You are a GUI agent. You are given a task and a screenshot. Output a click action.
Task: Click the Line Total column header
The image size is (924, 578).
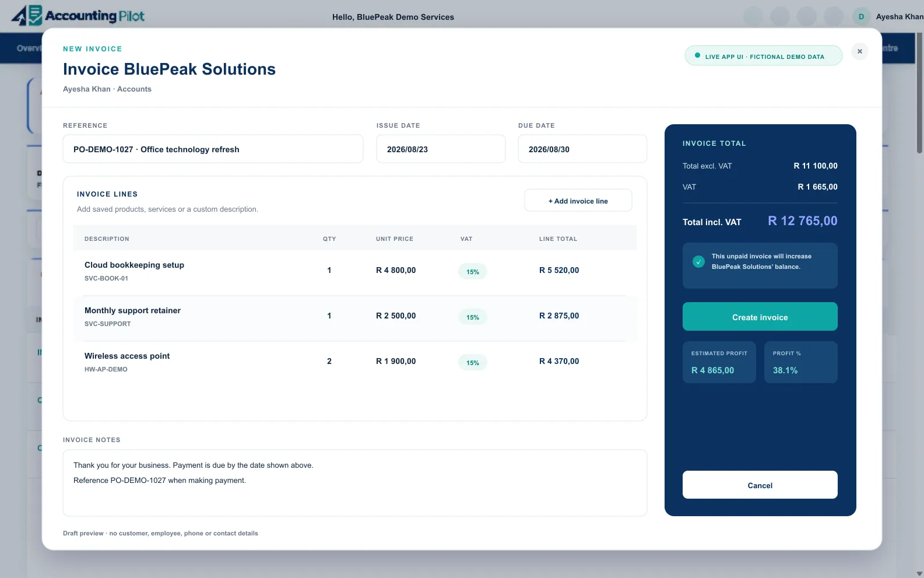(558, 239)
